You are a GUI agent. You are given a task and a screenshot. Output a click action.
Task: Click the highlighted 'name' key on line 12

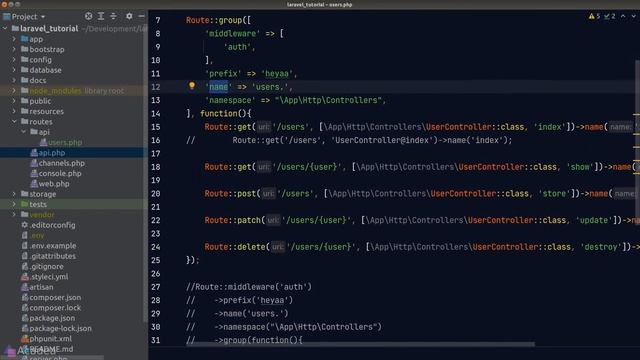(x=218, y=87)
